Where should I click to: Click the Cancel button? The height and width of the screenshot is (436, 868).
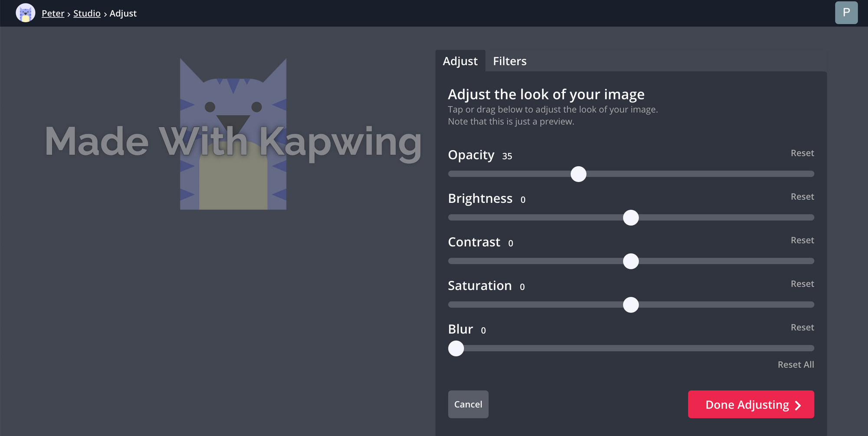tap(468, 404)
